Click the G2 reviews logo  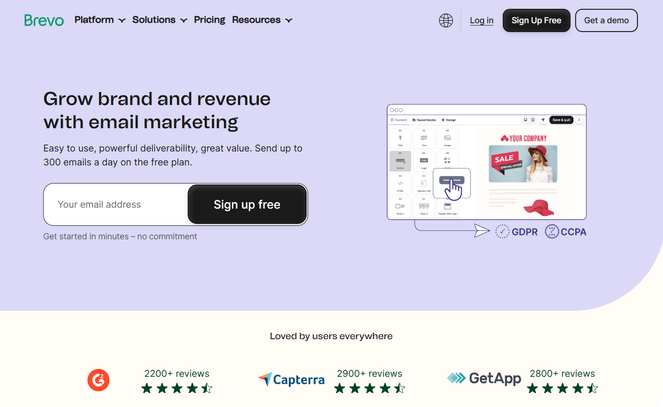pos(98,380)
